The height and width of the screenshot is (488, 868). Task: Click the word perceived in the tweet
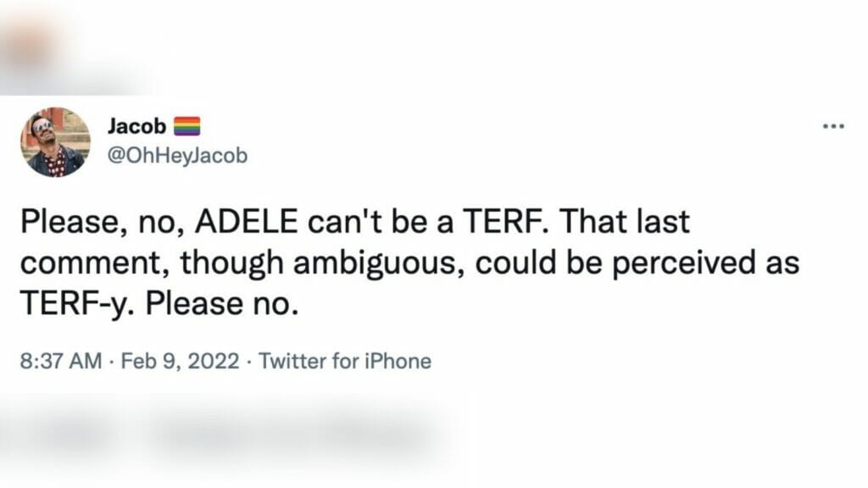coord(684,263)
